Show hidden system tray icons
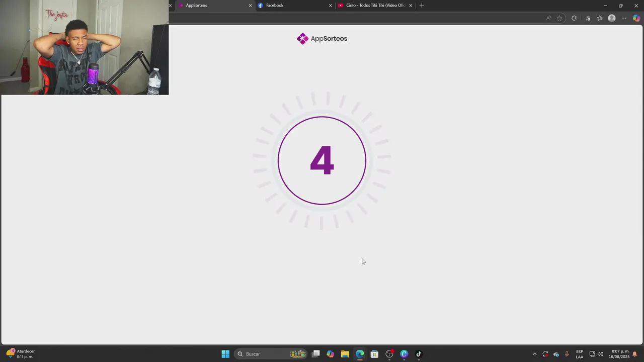 click(x=534, y=354)
